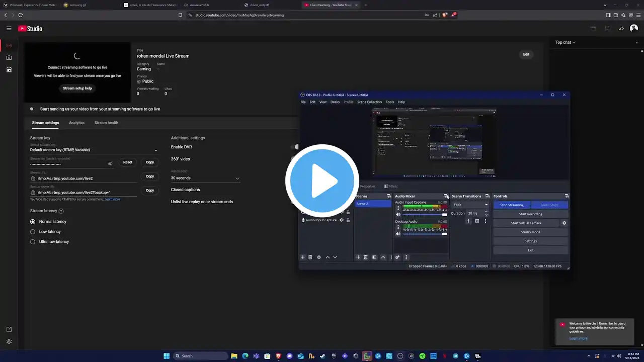Add a new scene in OBS Scenes panel
The height and width of the screenshot is (362, 644).
click(358, 257)
